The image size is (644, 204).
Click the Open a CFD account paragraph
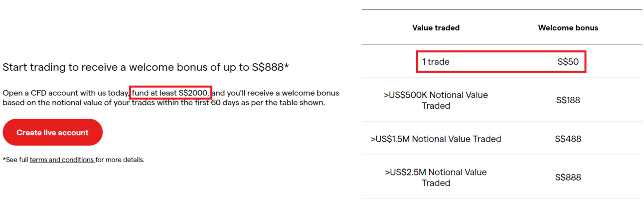[170, 98]
